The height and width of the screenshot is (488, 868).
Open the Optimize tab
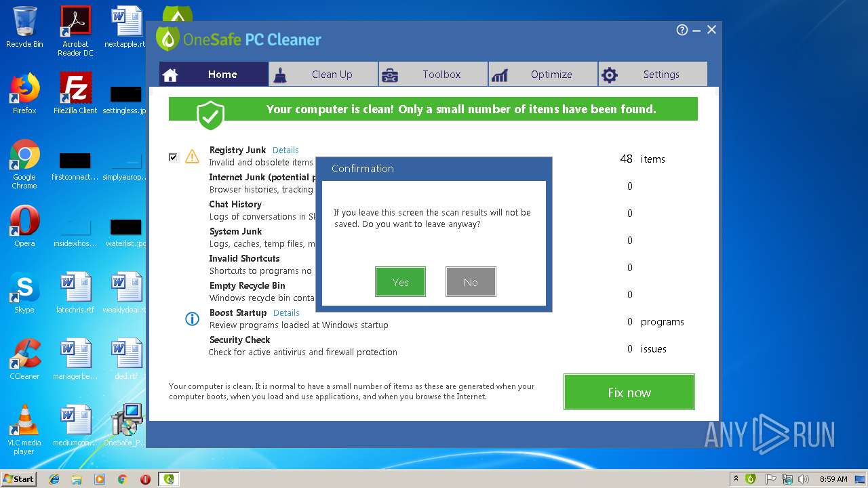pyautogui.click(x=543, y=75)
